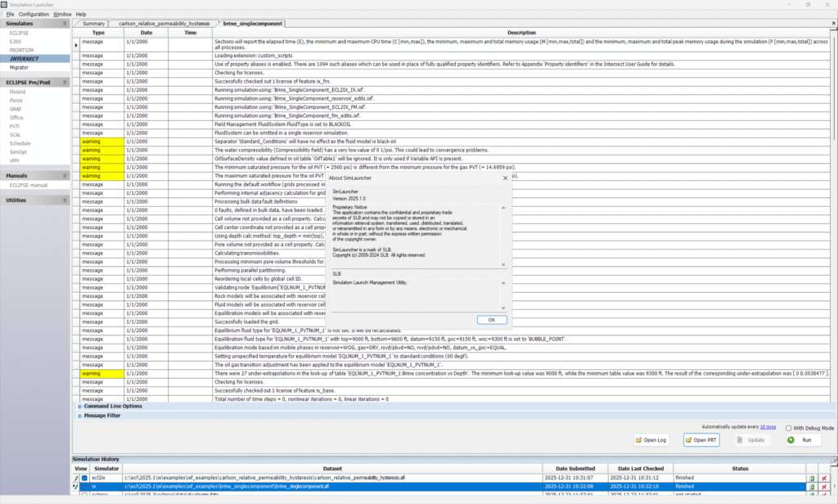
Task: Open the Configuration menu
Action: tap(34, 14)
